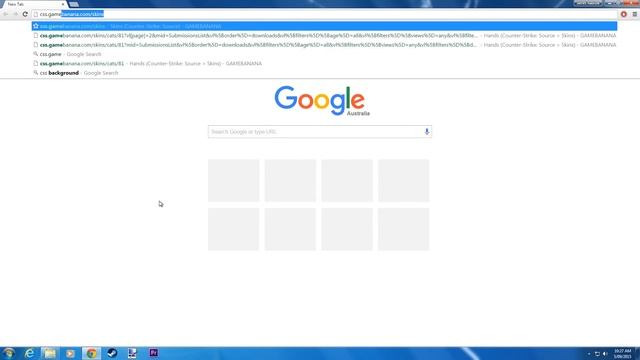Choose 'css background - Google Search' suggestion

coord(324,73)
